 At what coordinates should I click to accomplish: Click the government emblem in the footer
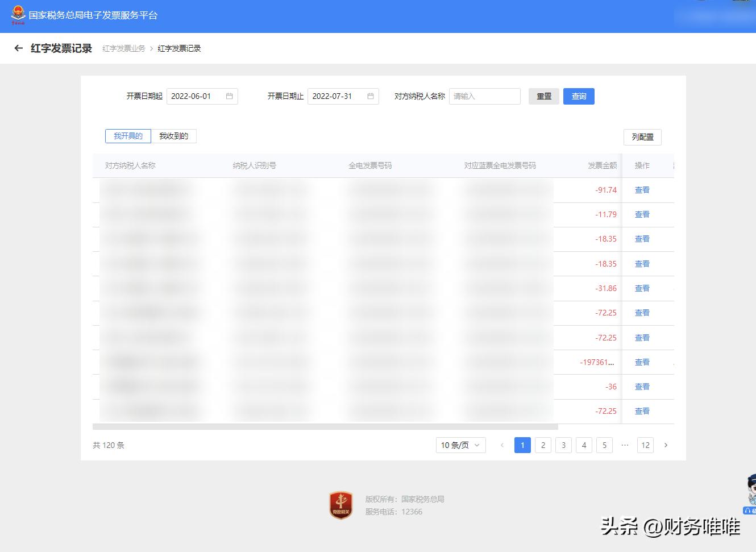tap(340, 505)
